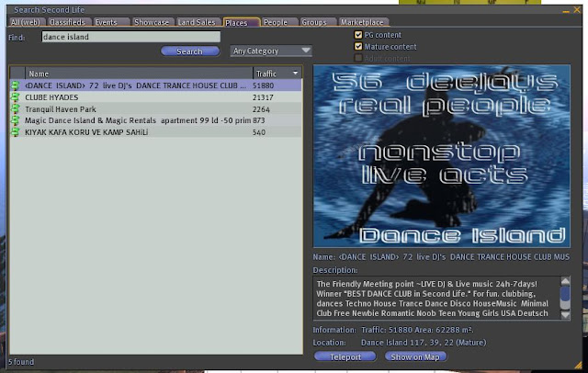The width and height of the screenshot is (588, 373).
Task: Select the CLUBE HYADES result
Action: pos(156,97)
